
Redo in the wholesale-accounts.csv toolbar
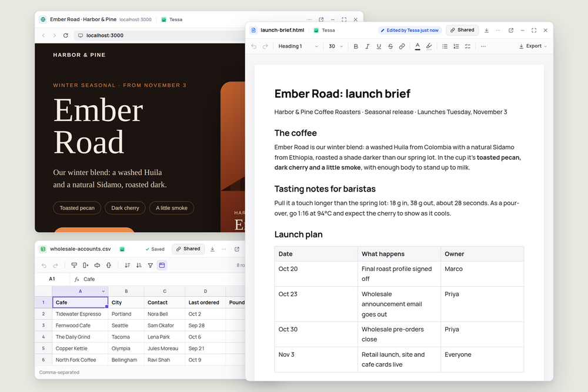tap(55, 265)
